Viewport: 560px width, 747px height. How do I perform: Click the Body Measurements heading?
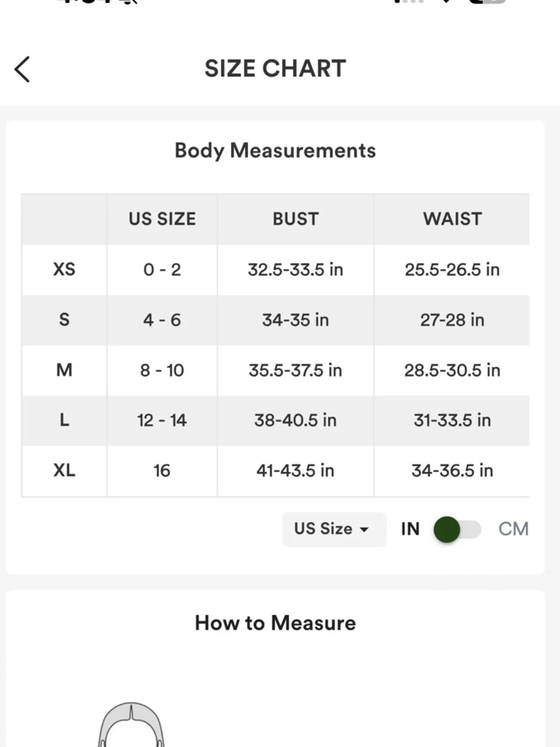click(275, 151)
